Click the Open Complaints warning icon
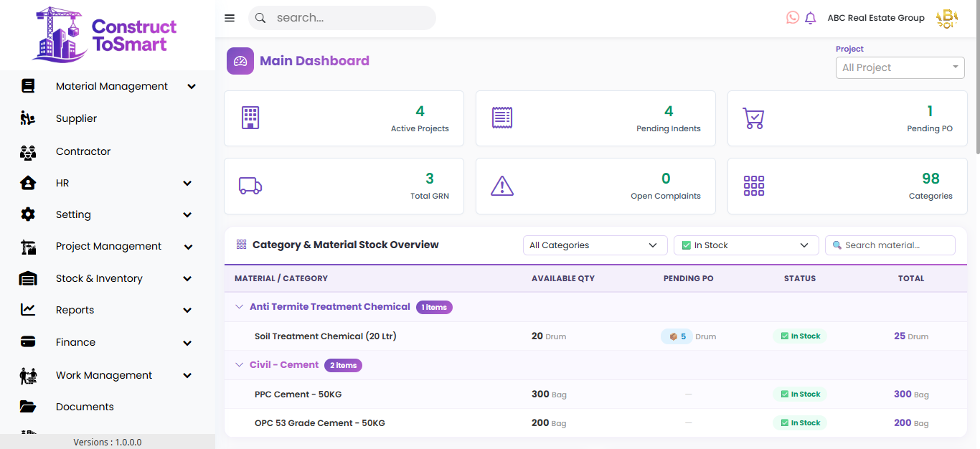 pyautogui.click(x=502, y=186)
